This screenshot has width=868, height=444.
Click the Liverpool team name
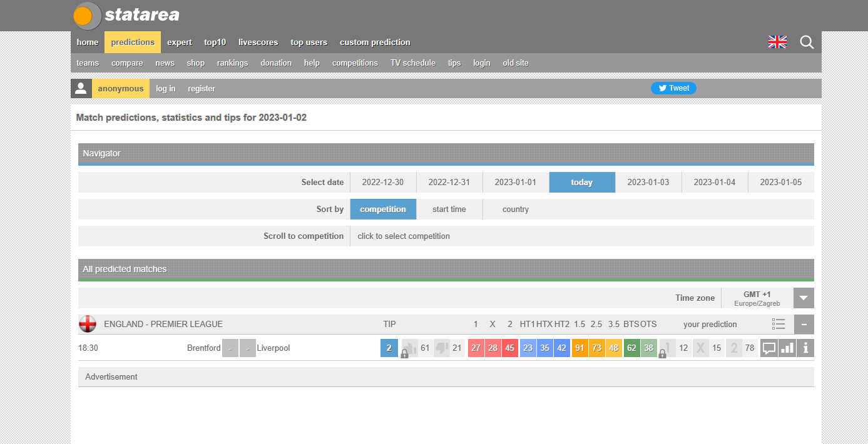click(x=273, y=348)
